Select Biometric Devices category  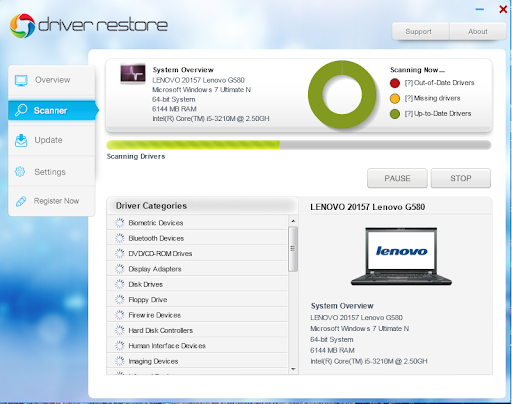[x=197, y=223]
